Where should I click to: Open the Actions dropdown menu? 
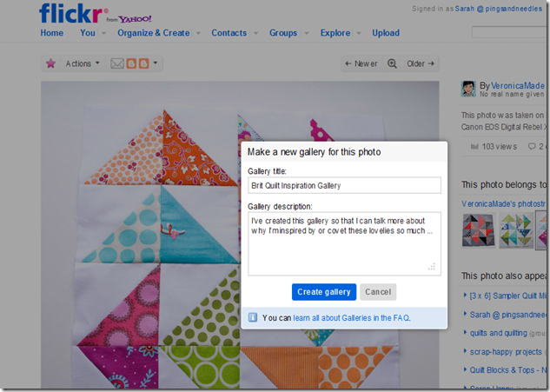coord(83,63)
